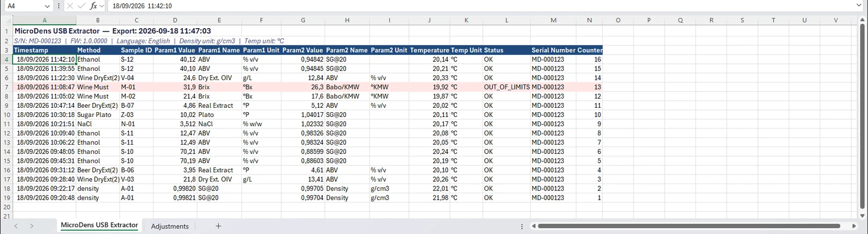Click the Param2 Name header cell

(347, 50)
